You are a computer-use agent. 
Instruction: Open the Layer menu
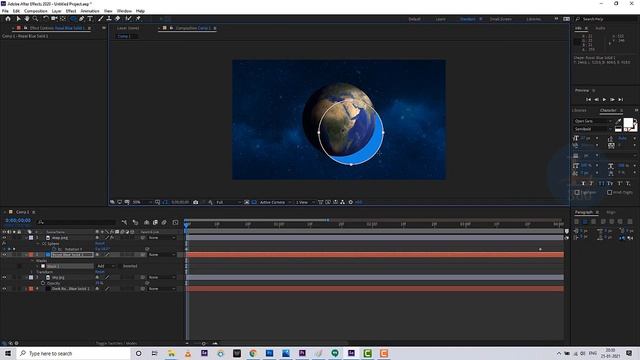(57, 11)
